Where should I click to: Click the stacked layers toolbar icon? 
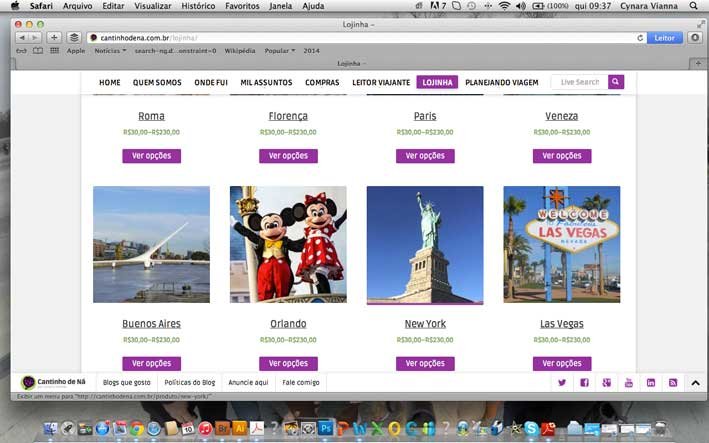[x=74, y=38]
